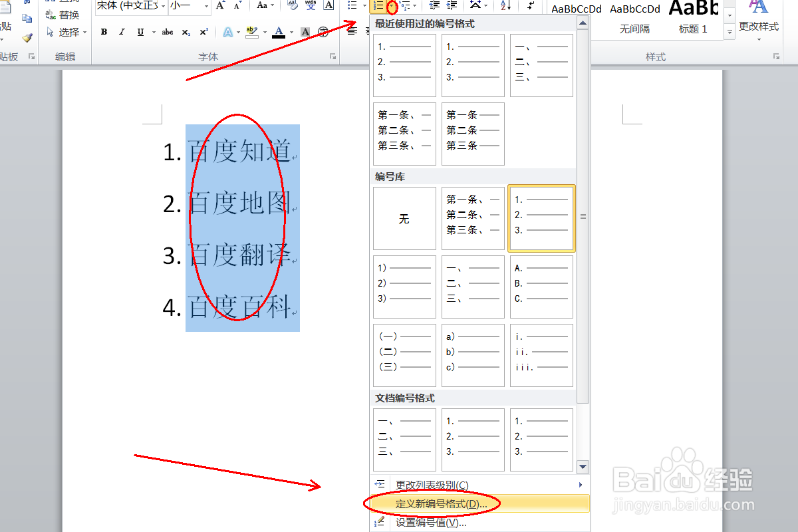Screen dimensions: 798x532
Task: Select the i. ii. iii. numbering format
Action: tap(541, 355)
